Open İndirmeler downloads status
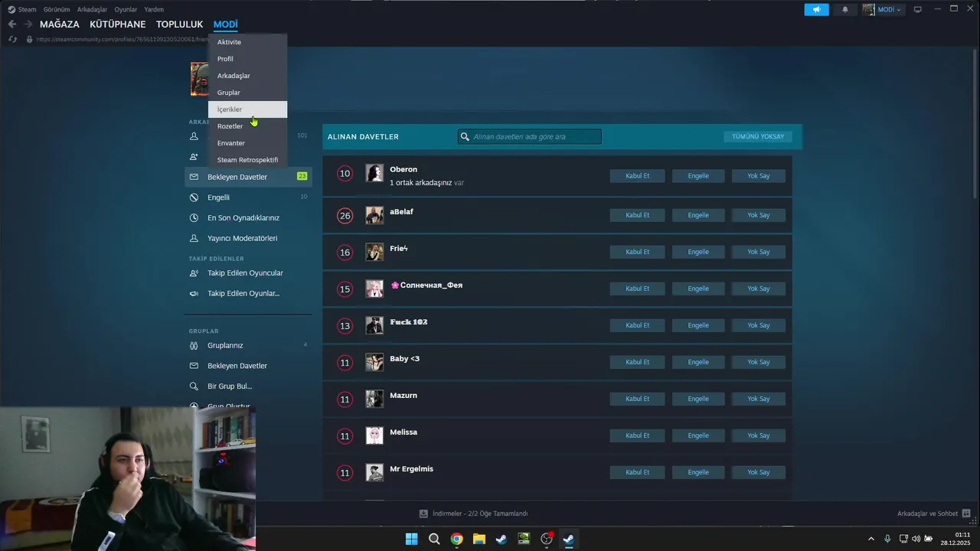 point(473,514)
